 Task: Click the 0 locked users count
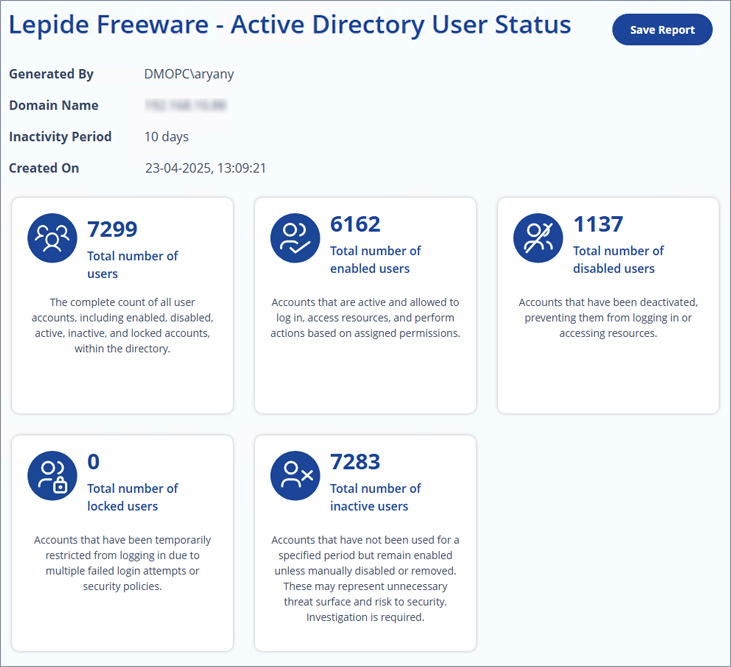pyautogui.click(x=93, y=462)
